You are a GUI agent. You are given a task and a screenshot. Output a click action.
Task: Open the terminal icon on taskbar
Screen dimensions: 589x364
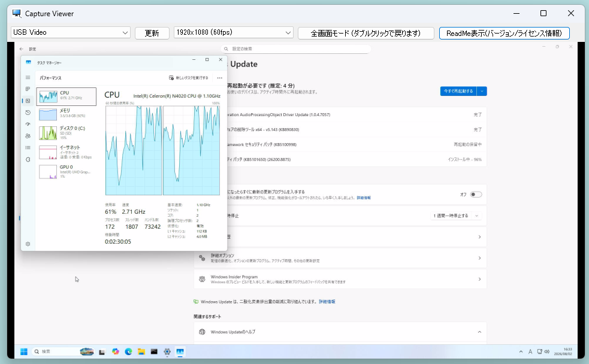(x=154, y=351)
